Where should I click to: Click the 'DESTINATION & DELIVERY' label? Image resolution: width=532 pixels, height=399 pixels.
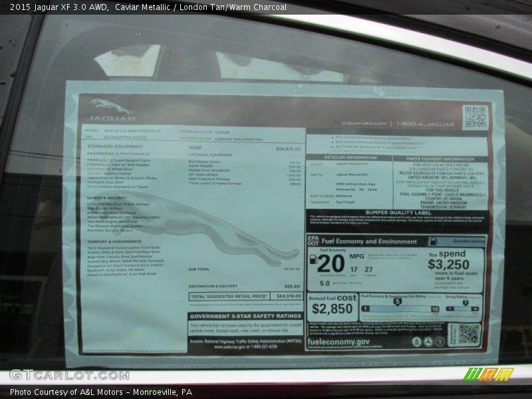213,286
